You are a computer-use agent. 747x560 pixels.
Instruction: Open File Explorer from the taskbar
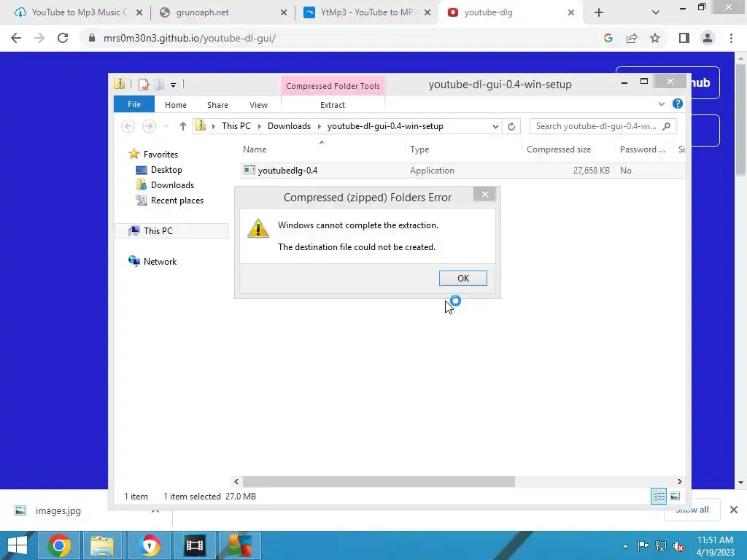102,545
